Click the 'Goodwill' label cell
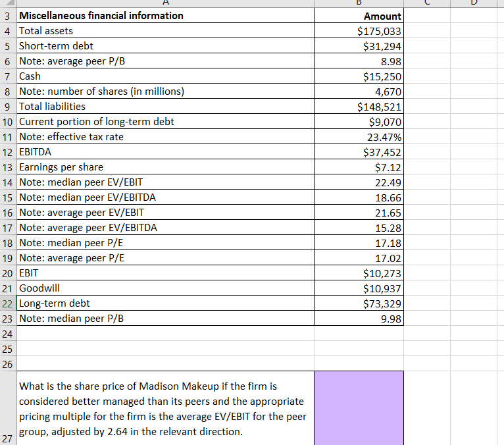The height and width of the screenshot is (445, 504). click(x=165, y=288)
